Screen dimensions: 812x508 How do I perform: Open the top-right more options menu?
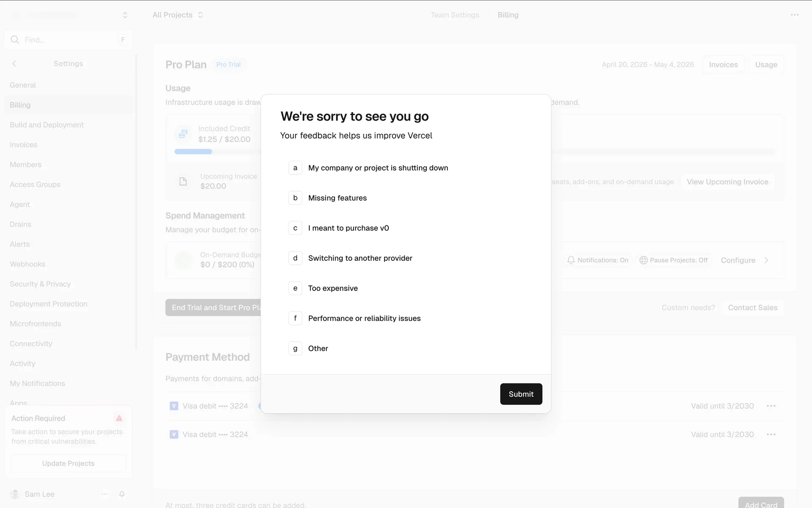click(795, 15)
